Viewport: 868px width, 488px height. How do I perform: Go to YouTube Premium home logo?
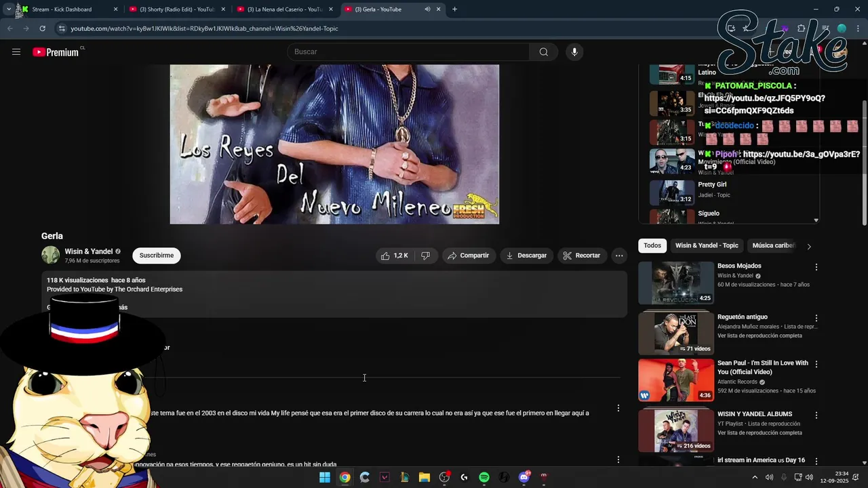[x=57, y=52]
